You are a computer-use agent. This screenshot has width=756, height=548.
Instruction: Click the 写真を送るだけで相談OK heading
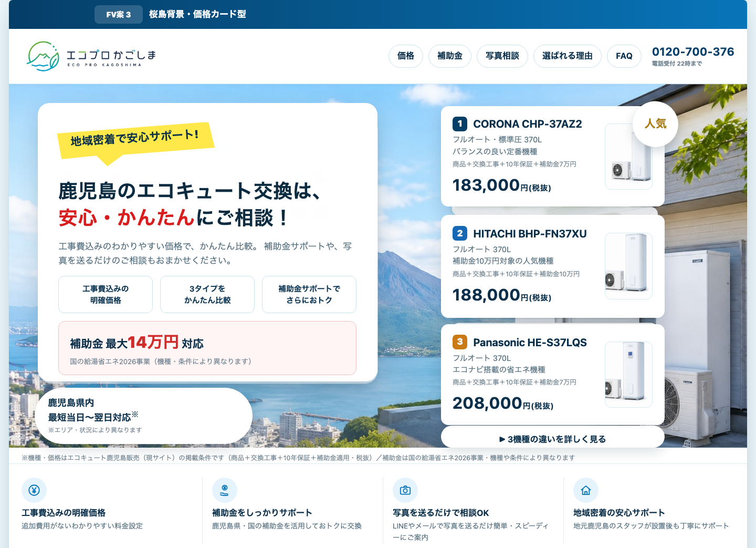441,513
